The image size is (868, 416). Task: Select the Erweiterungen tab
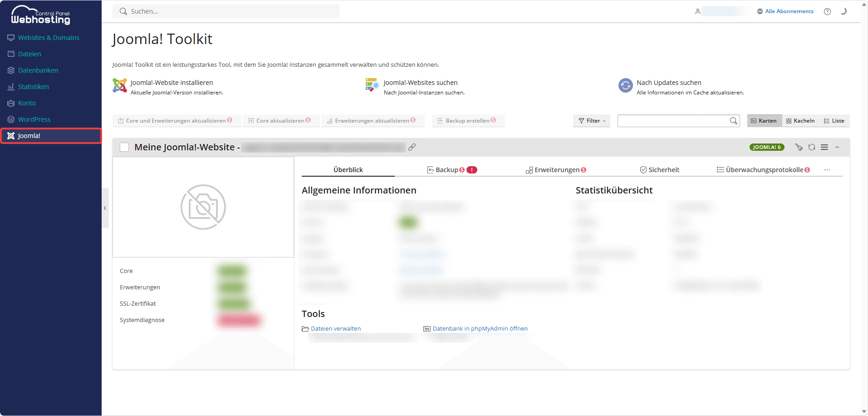point(556,170)
